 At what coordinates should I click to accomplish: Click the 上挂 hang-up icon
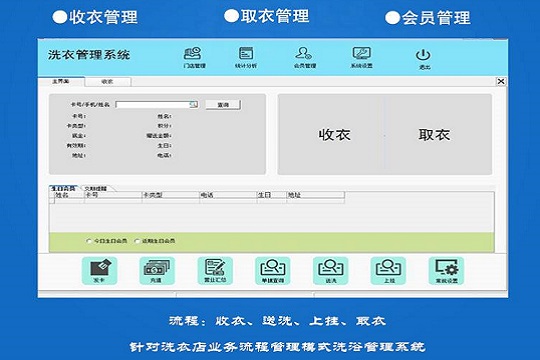tap(388, 271)
